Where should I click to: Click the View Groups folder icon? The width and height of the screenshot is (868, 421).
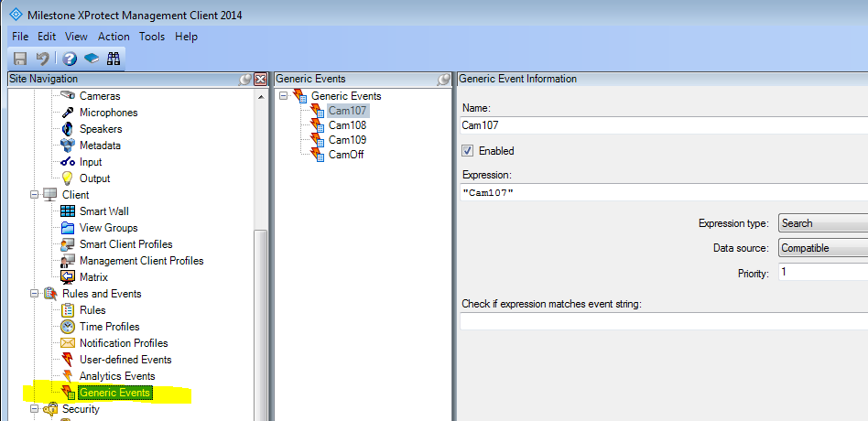point(68,228)
